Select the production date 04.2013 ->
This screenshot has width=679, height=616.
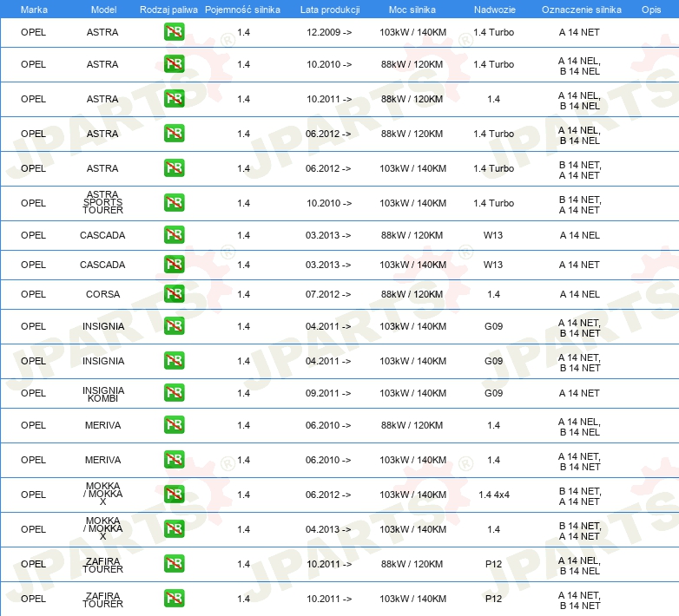[328, 529]
